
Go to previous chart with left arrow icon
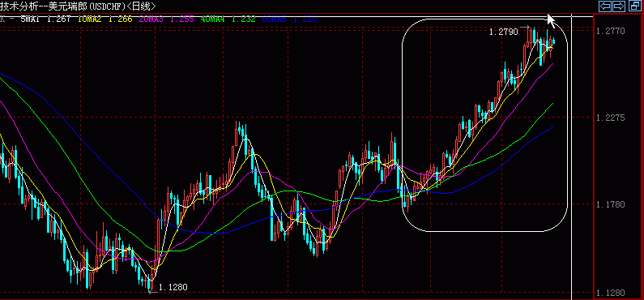coord(604,6)
